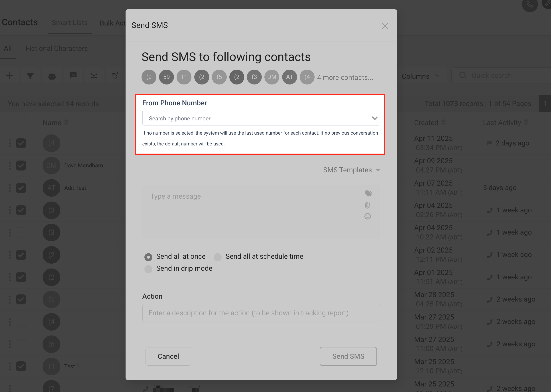
Task: Click the Action description input field
Action: pyautogui.click(x=261, y=313)
